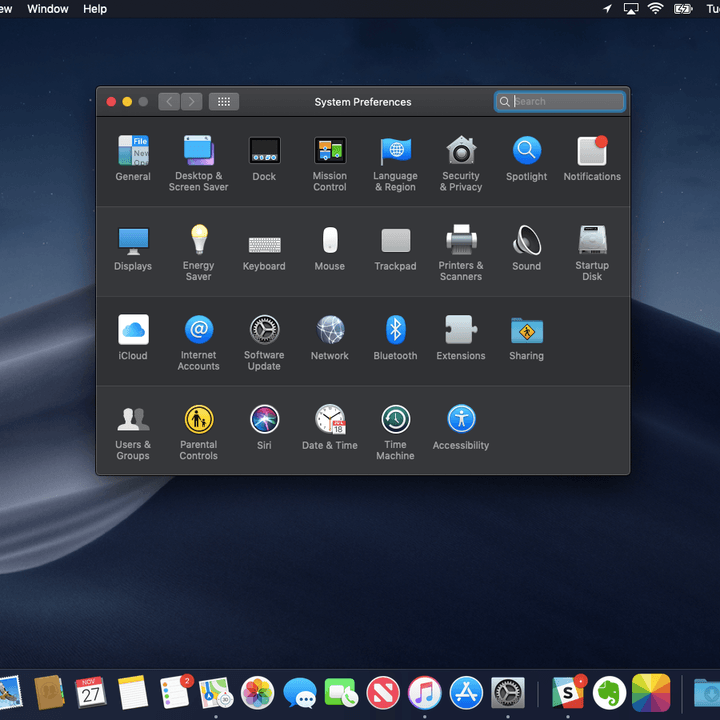Open Photos app in the Dock

coord(258,692)
